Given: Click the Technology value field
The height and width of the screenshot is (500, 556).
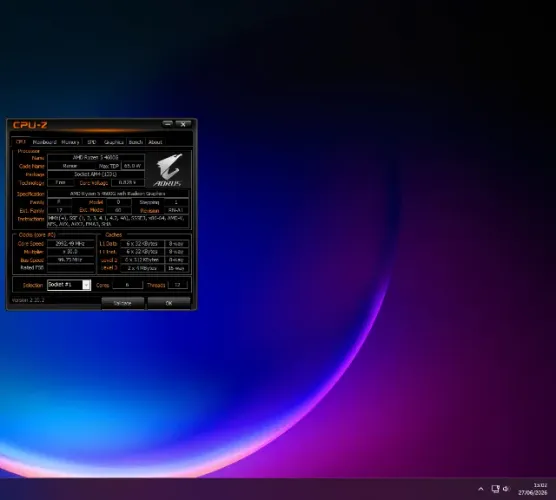Looking at the screenshot, I should point(61,183).
